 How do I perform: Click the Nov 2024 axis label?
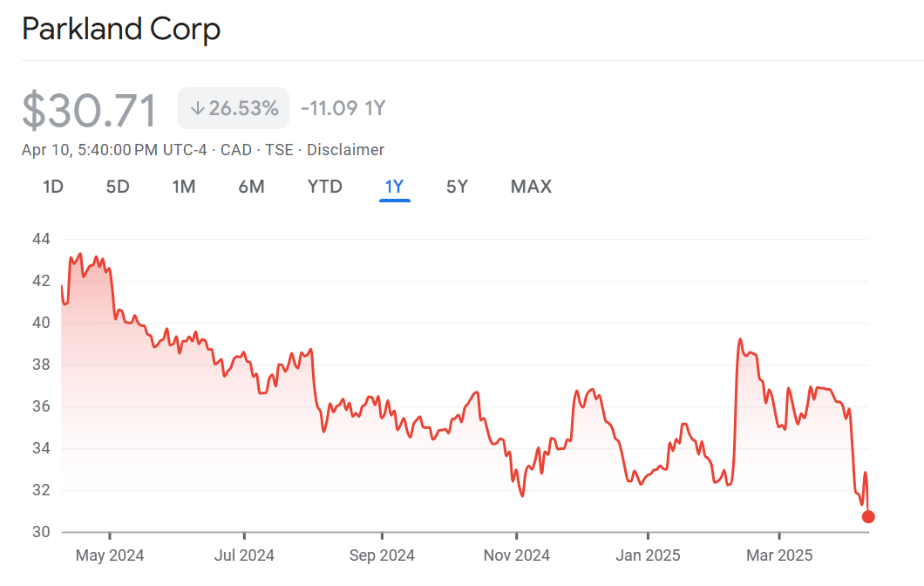click(516, 555)
